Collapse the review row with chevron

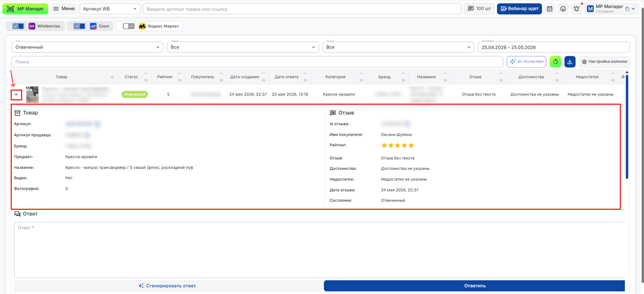click(x=16, y=95)
